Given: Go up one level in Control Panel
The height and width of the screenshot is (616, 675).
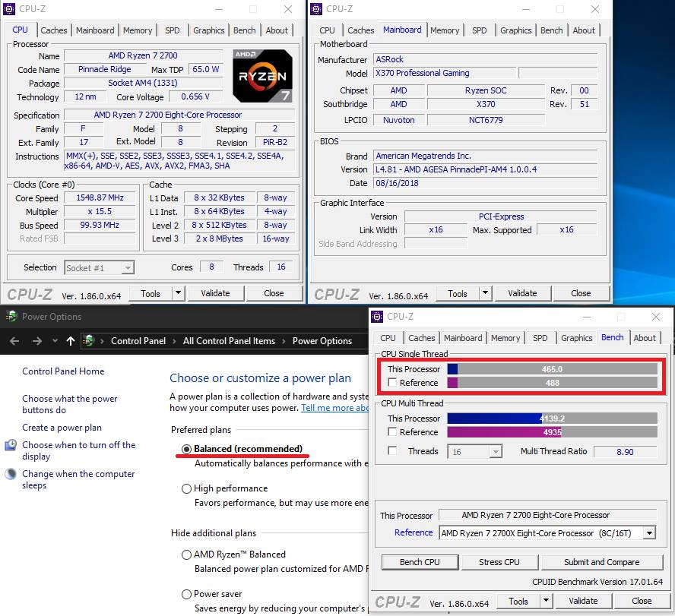Looking at the screenshot, I should point(71,341).
